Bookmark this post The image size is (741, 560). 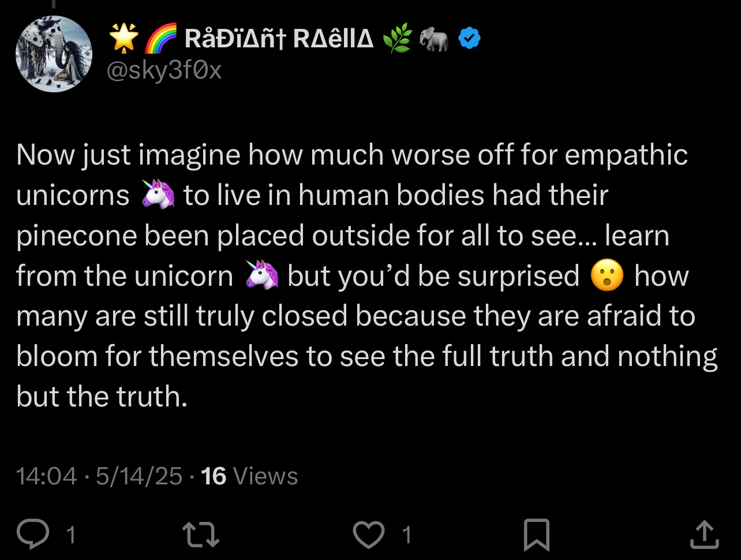click(536, 535)
